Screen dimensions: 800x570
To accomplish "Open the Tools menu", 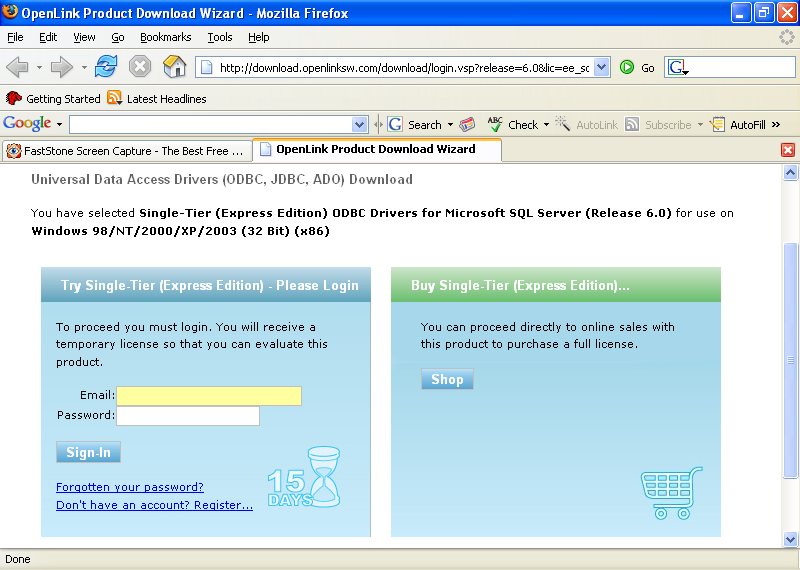I will [220, 37].
